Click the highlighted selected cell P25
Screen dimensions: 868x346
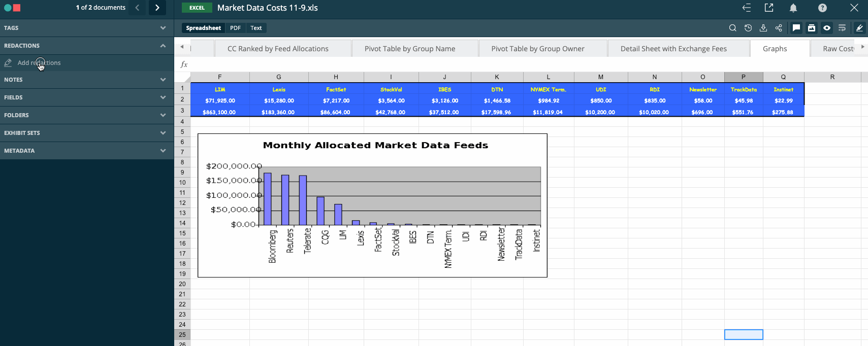pyautogui.click(x=744, y=335)
